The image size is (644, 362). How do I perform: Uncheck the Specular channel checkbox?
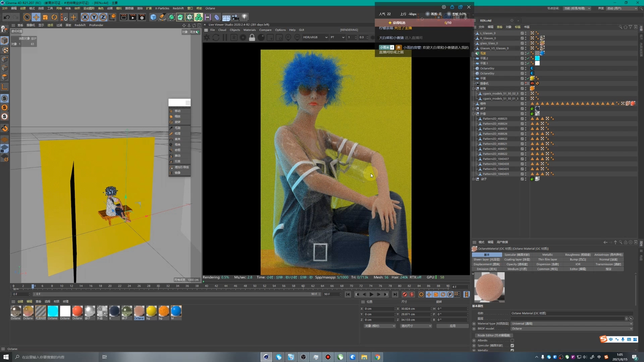(x=512, y=346)
